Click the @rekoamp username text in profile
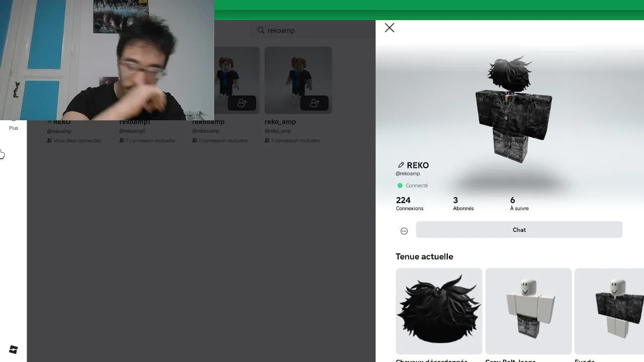Image resolution: width=644 pixels, height=362 pixels. [408, 173]
